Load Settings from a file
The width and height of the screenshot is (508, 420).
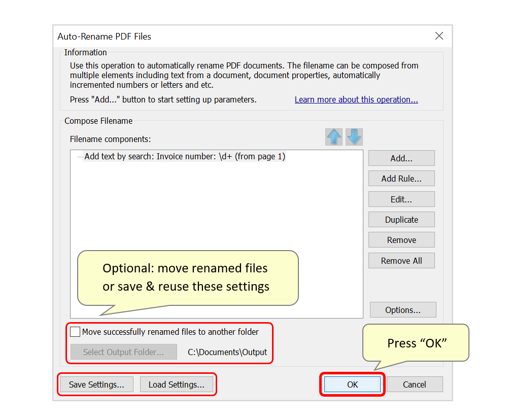coord(177,384)
